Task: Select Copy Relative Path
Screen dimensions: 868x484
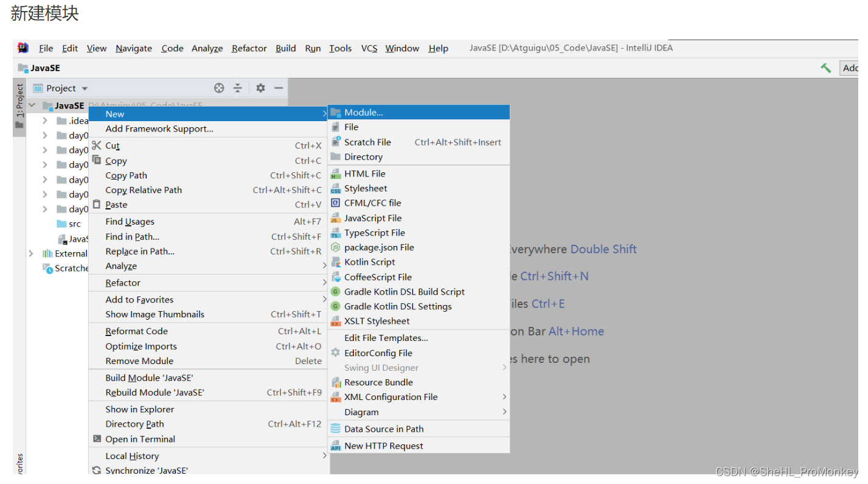Action: click(209, 190)
